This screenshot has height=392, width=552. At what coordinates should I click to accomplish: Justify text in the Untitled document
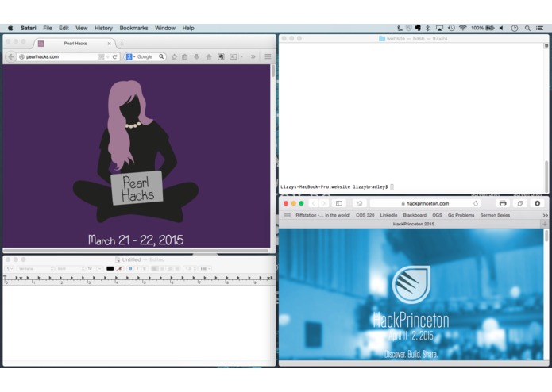tap(177, 268)
